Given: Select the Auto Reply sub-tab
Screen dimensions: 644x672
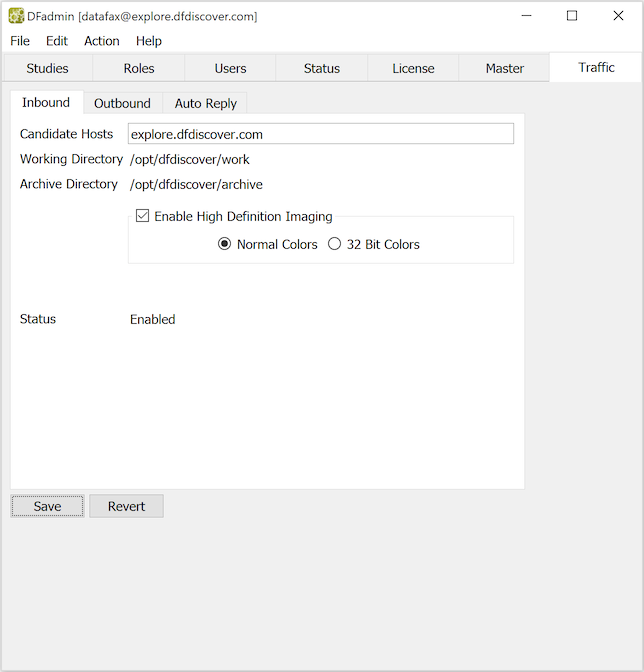Looking at the screenshot, I should click(206, 103).
